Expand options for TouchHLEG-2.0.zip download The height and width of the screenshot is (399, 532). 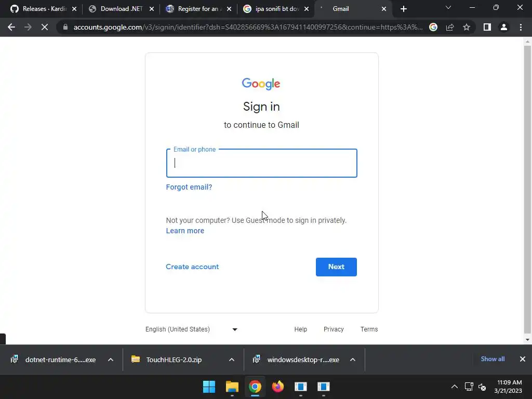[231, 360]
